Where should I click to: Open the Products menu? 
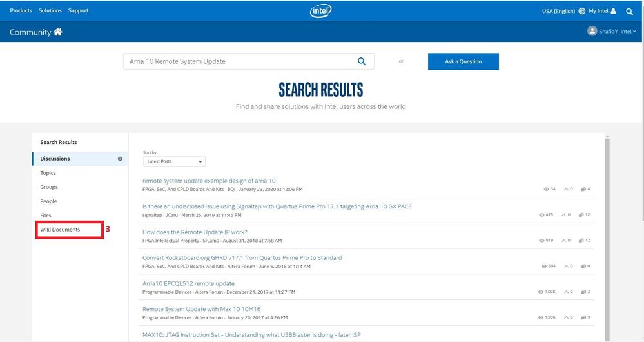click(x=21, y=11)
